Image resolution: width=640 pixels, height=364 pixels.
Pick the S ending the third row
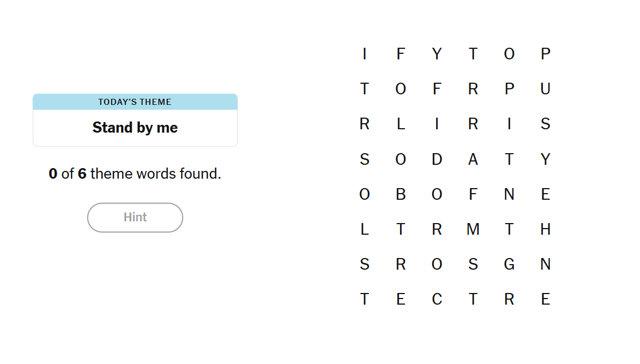coord(545,124)
